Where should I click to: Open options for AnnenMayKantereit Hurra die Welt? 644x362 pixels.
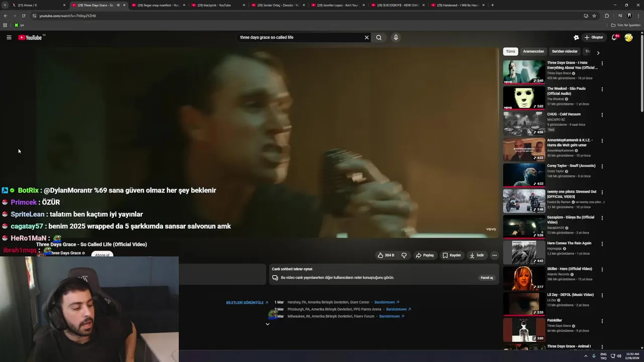(602, 141)
